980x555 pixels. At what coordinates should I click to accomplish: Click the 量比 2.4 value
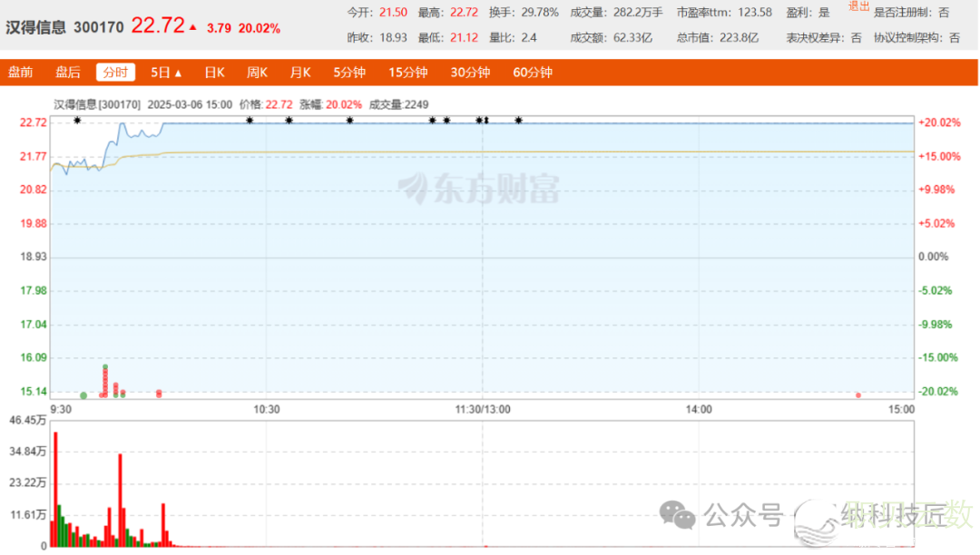click(529, 37)
